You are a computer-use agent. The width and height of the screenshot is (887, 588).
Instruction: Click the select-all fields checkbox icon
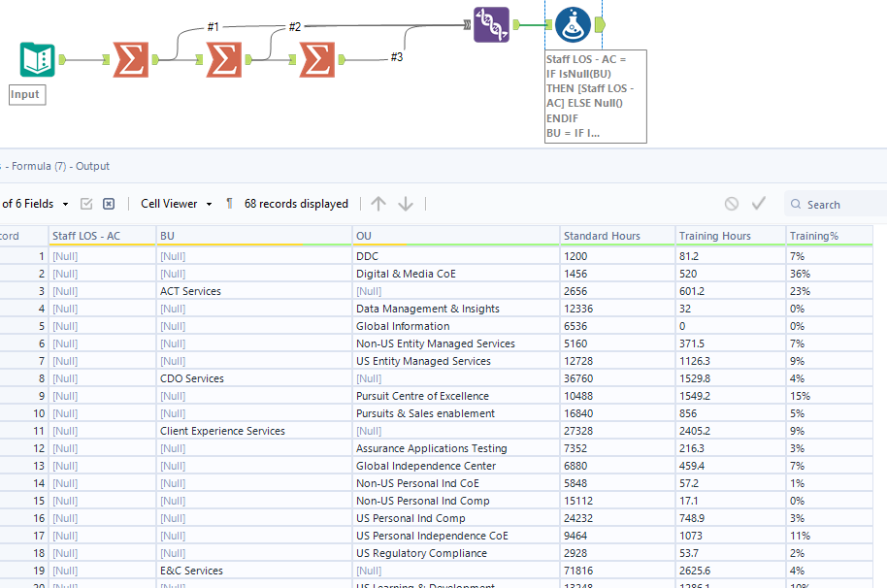(x=86, y=204)
